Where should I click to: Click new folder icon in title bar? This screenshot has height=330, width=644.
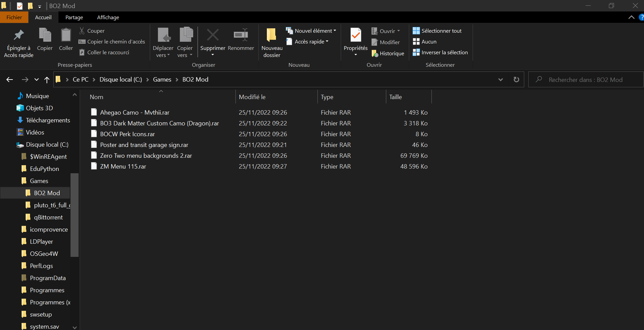[x=30, y=6]
